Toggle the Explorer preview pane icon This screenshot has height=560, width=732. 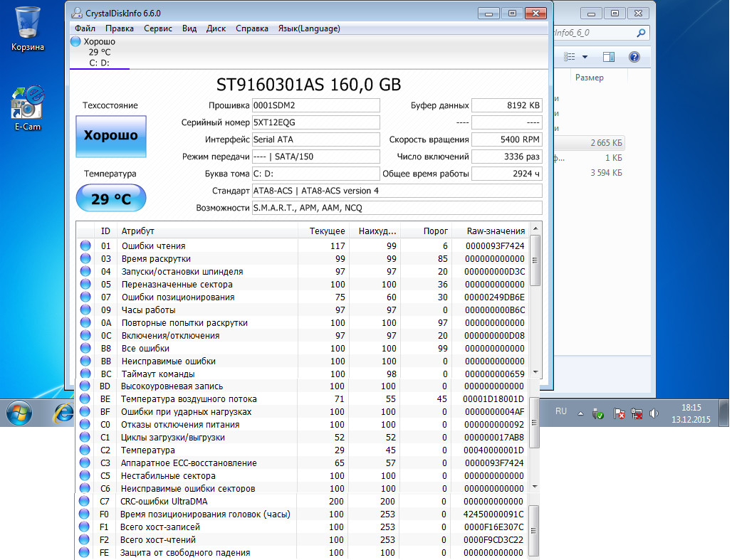coord(609,57)
